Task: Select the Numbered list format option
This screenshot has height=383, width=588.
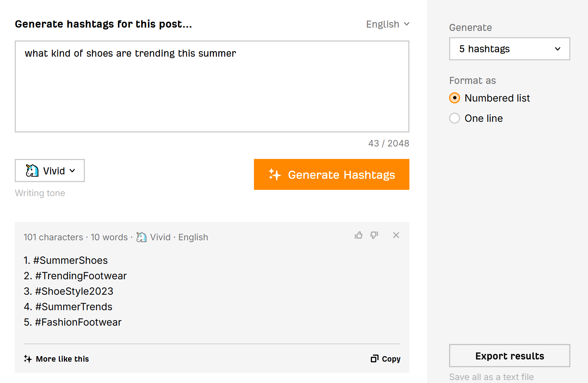Action: coord(455,98)
